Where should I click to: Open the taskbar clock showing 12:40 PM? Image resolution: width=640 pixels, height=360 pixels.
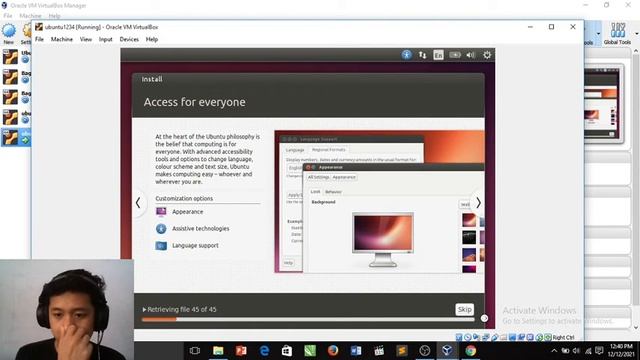pyautogui.click(x=620, y=351)
